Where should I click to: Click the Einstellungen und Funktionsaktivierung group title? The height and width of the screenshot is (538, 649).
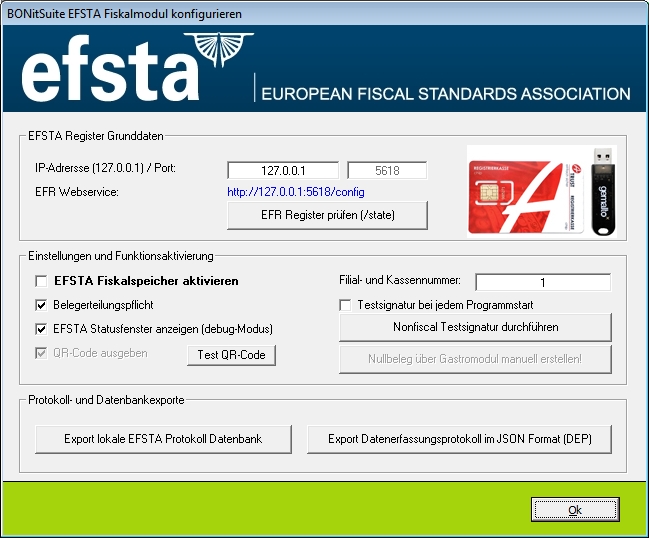point(121,256)
